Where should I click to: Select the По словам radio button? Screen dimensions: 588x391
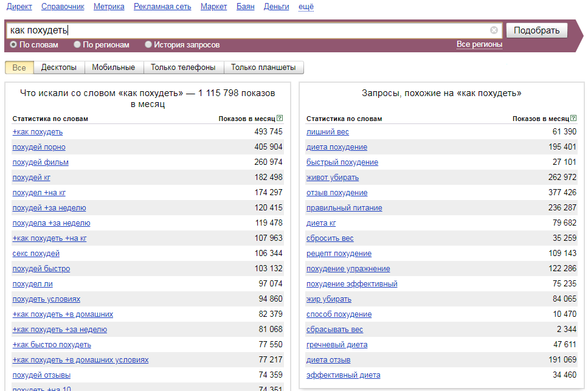tap(13, 44)
